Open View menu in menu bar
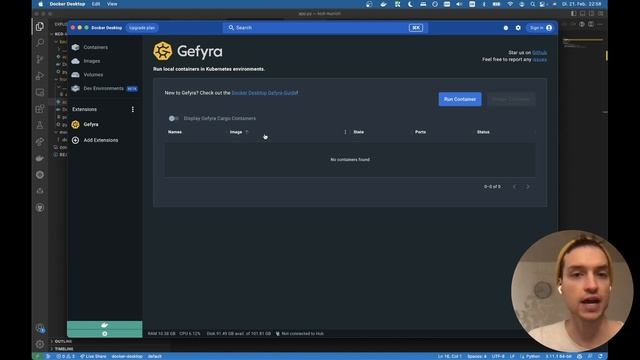The image size is (640, 360). pyautogui.click(x=112, y=4)
